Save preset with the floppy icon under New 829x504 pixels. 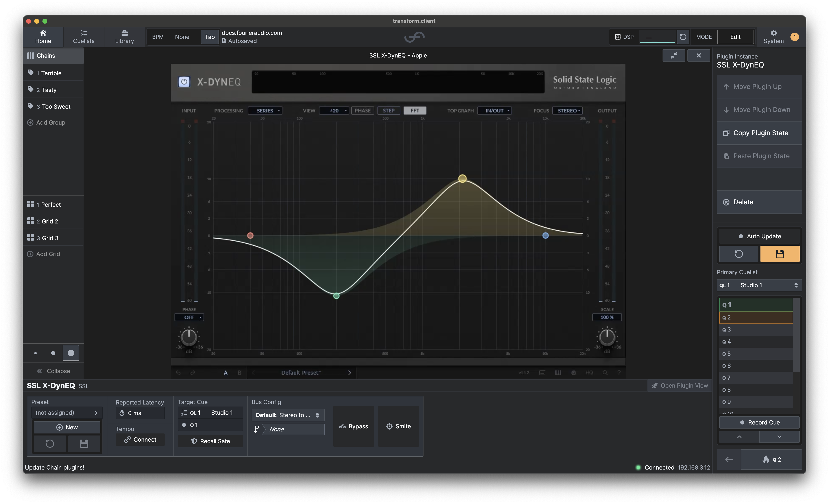pos(84,443)
